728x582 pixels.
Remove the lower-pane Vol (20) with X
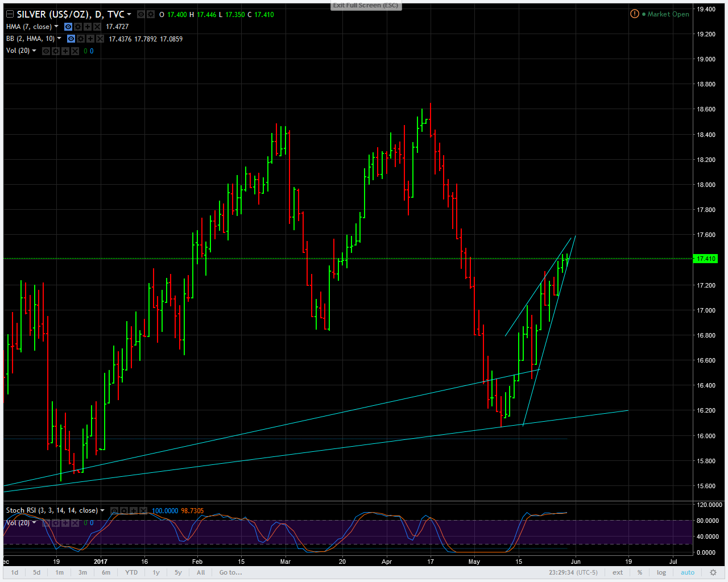[x=75, y=523]
